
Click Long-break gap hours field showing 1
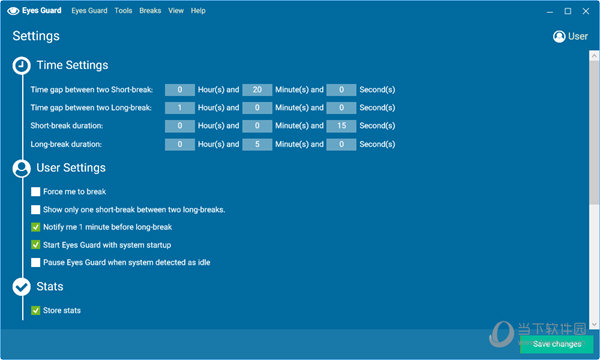(x=180, y=108)
